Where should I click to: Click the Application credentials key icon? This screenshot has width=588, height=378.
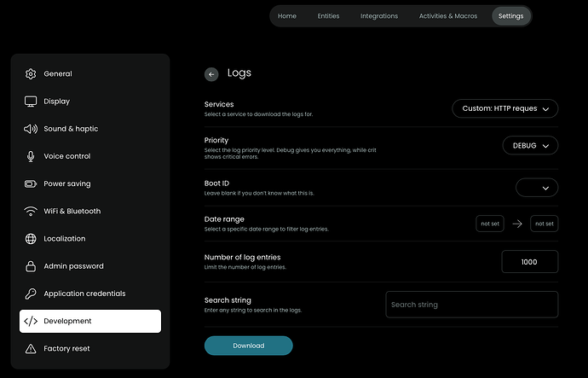tap(31, 294)
